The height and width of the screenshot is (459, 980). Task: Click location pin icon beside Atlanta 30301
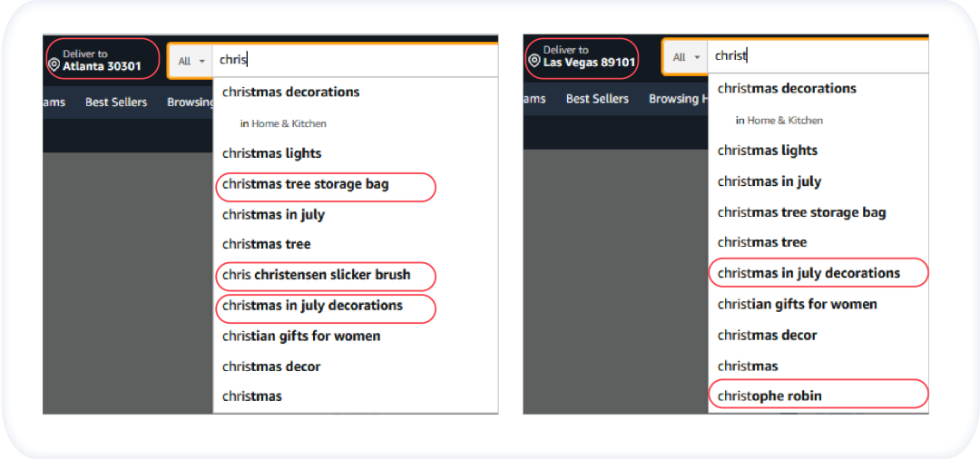[54, 65]
